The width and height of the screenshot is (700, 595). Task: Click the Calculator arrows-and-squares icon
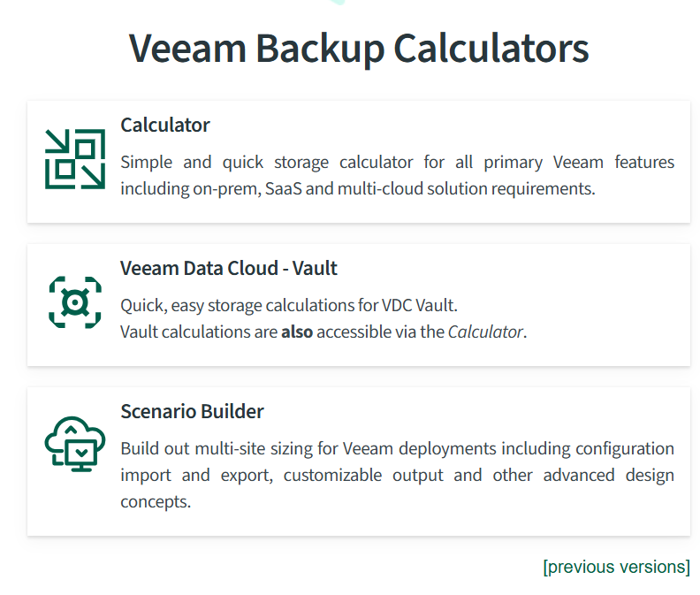tap(75, 159)
